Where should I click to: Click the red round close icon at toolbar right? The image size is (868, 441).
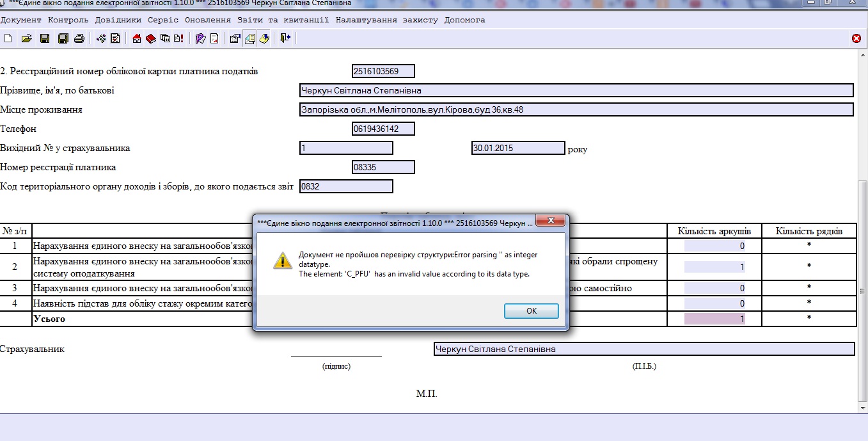coord(856,38)
